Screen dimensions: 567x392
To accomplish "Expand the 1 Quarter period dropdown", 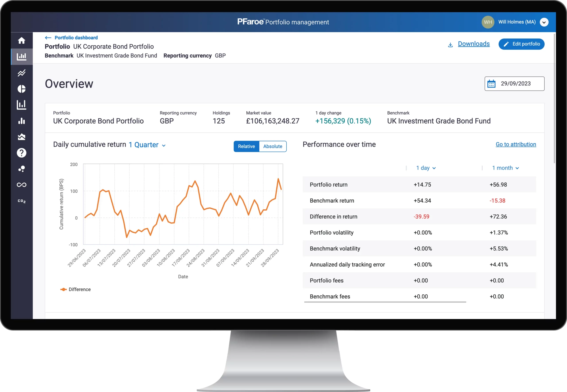I will point(147,145).
